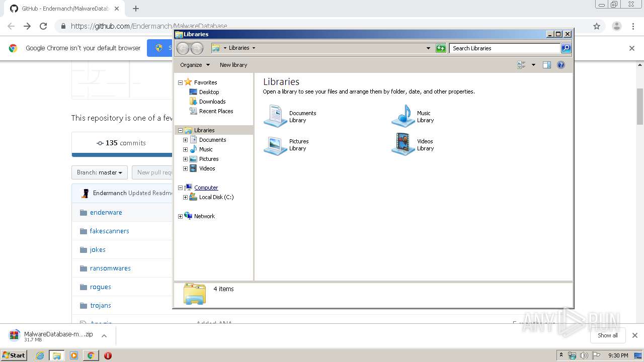Open Chrome's three-dot menu
This screenshot has width=644, height=362.
633,26
